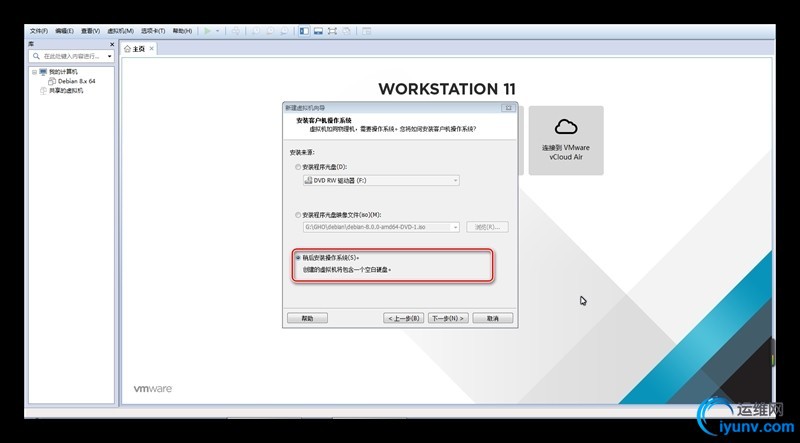Click the 安装来源: label
This screenshot has width=800, height=443.
[x=302, y=153]
